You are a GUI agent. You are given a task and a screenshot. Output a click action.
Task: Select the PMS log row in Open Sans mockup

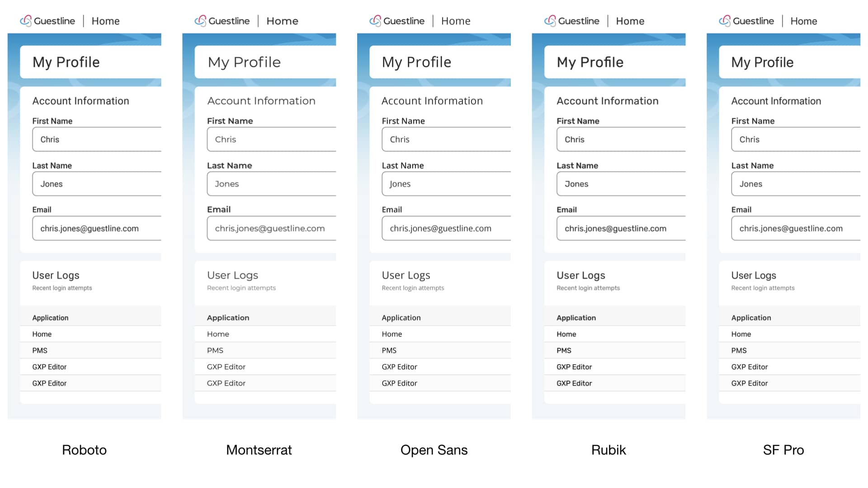point(440,350)
